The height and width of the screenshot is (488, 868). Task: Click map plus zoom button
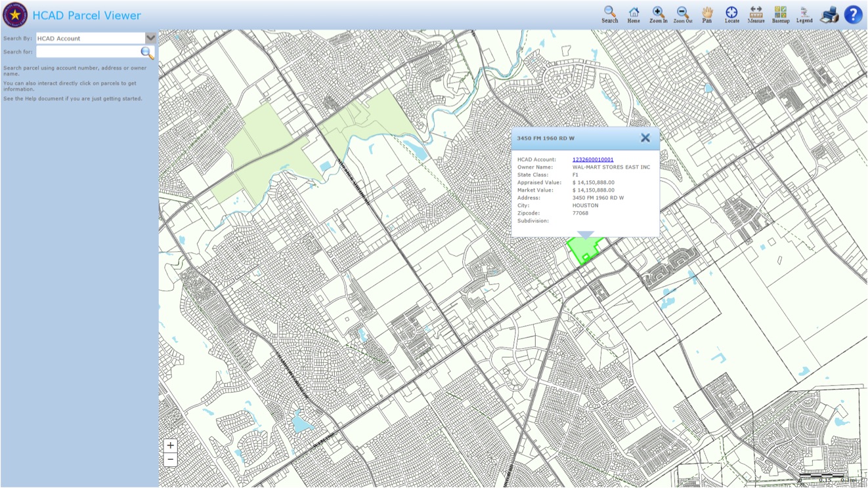tap(171, 445)
